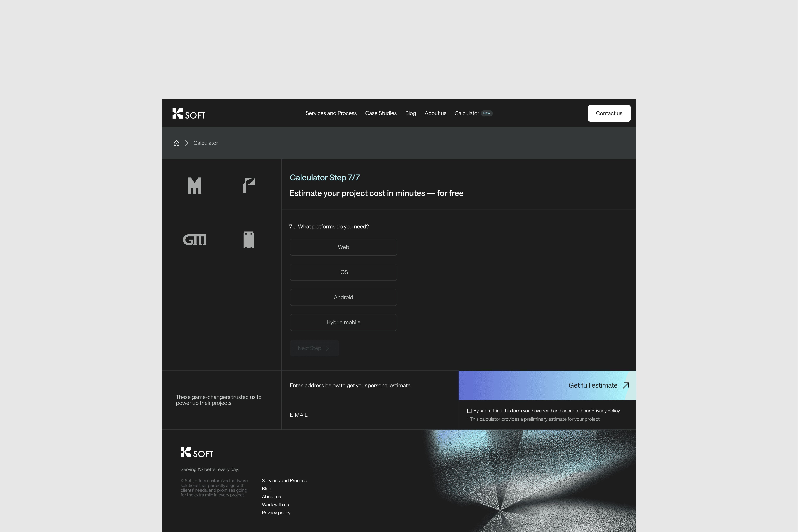This screenshot has height=532, width=798.
Task: Click Work with us footer link
Action: pyautogui.click(x=275, y=505)
